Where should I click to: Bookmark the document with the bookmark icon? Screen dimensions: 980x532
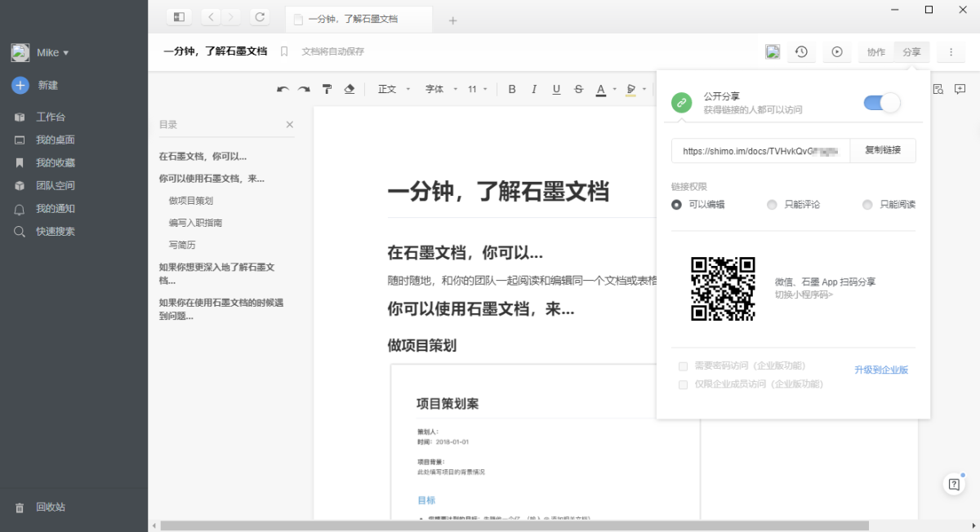point(284,51)
